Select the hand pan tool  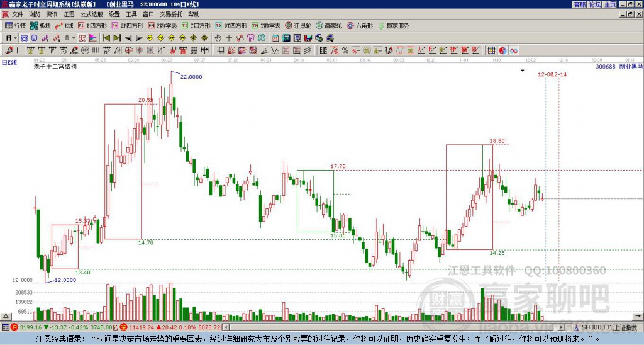point(218,38)
